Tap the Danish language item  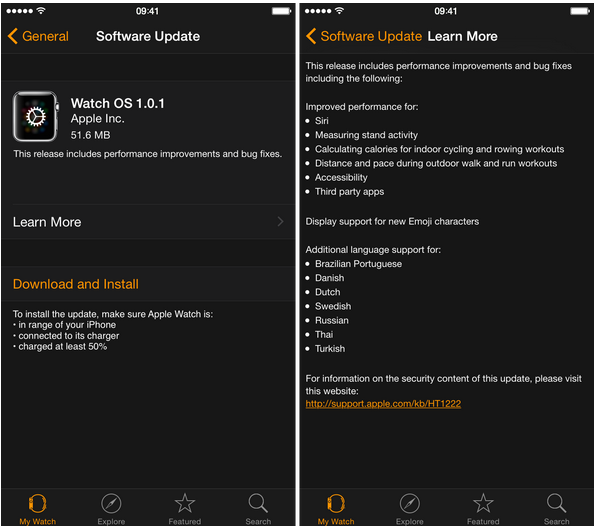coord(330,278)
